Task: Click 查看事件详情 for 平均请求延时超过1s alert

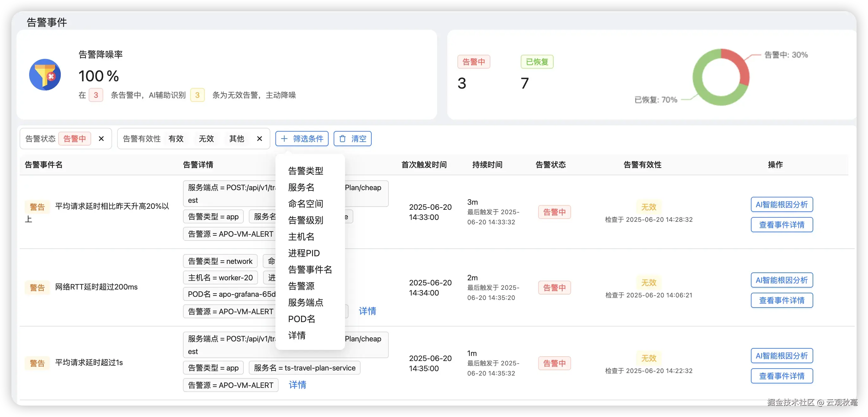Action: coord(781,376)
